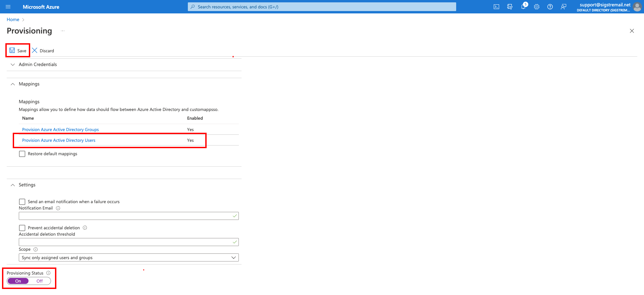This screenshot has height=295, width=644.
Task: Open the Directories and subscriptions filter icon
Action: tap(510, 7)
